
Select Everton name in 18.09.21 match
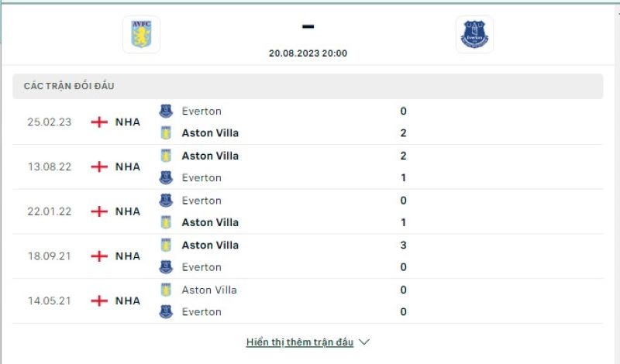[x=201, y=267]
